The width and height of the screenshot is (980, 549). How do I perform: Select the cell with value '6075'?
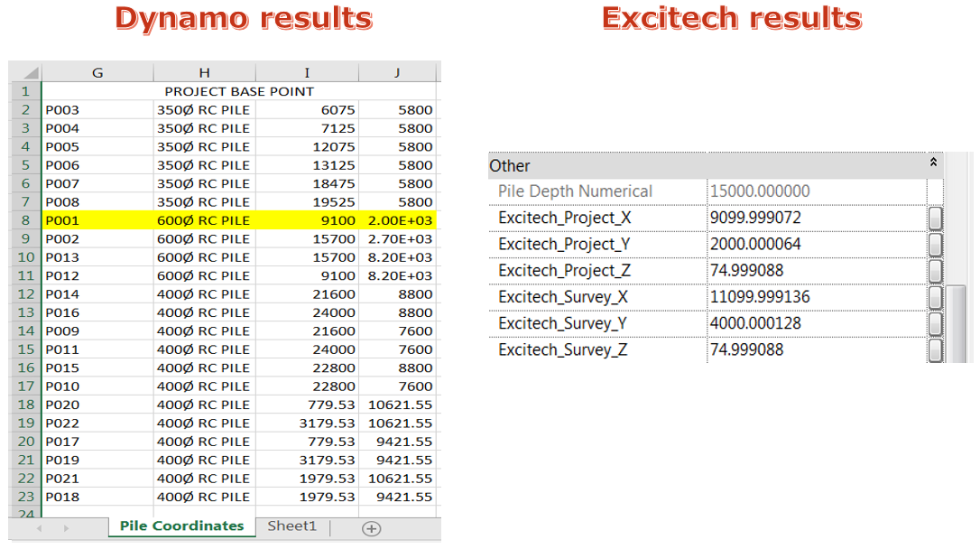[307, 110]
